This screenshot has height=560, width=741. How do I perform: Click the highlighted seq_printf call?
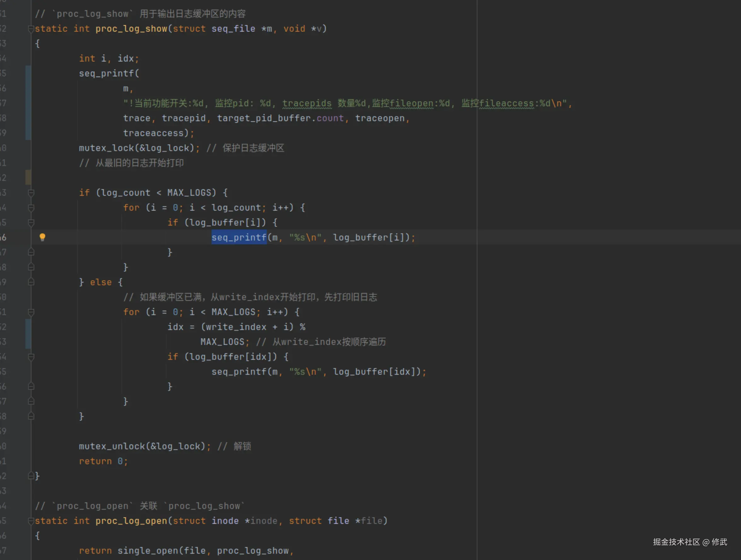click(239, 238)
